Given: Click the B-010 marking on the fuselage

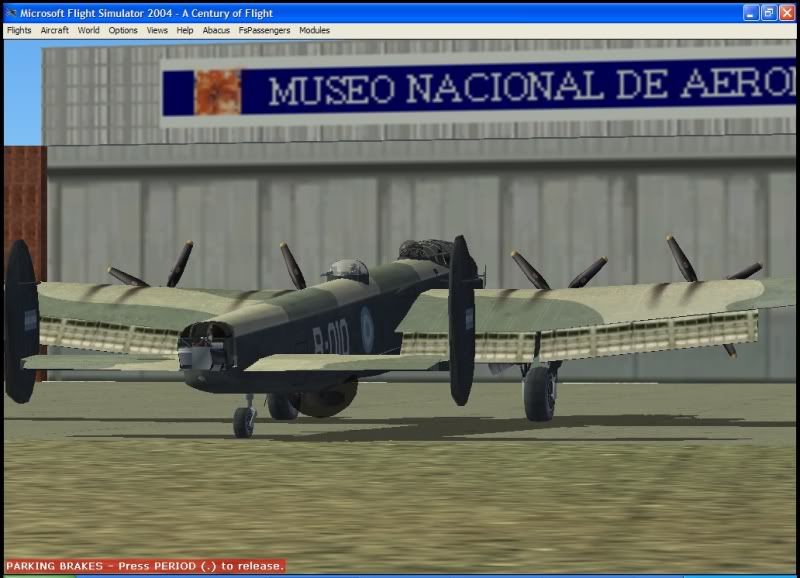Looking at the screenshot, I should (x=331, y=336).
